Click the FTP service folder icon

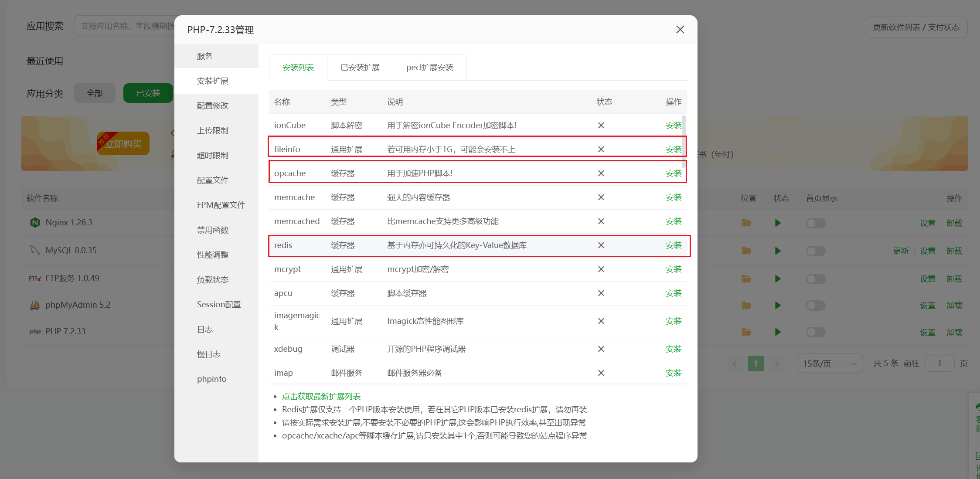(x=746, y=279)
